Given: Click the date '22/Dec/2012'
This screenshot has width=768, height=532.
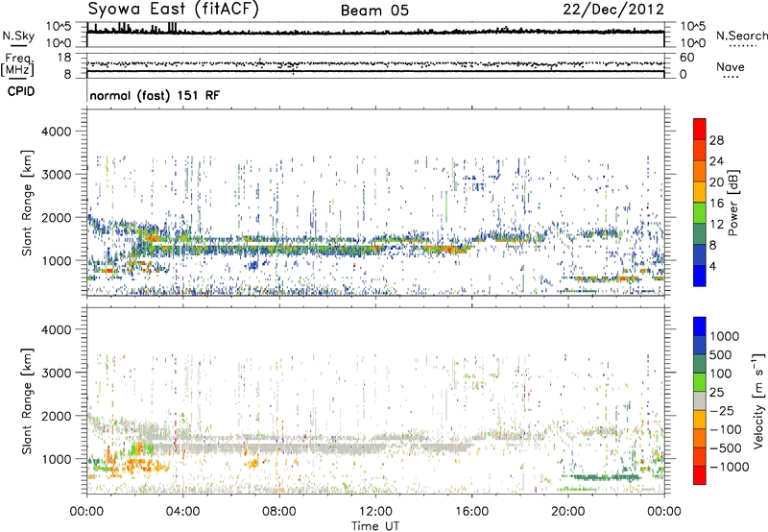Looking at the screenshot, I should click(613, 10).
